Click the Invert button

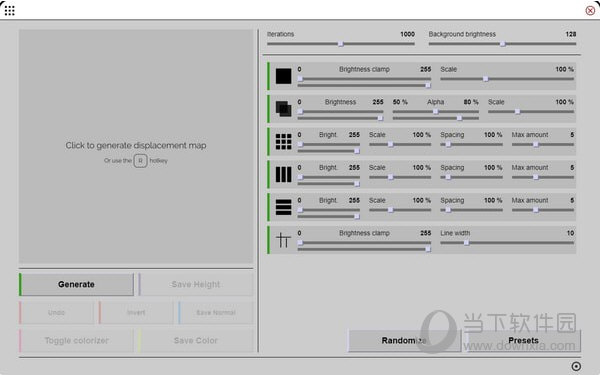pyautogui.click(x=136, y=313)
